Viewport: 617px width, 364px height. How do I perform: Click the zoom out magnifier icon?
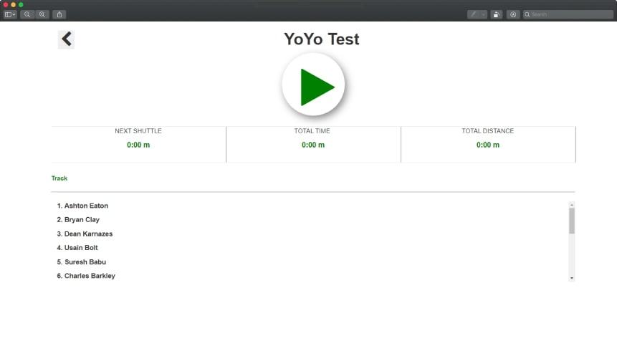[27, 14]
